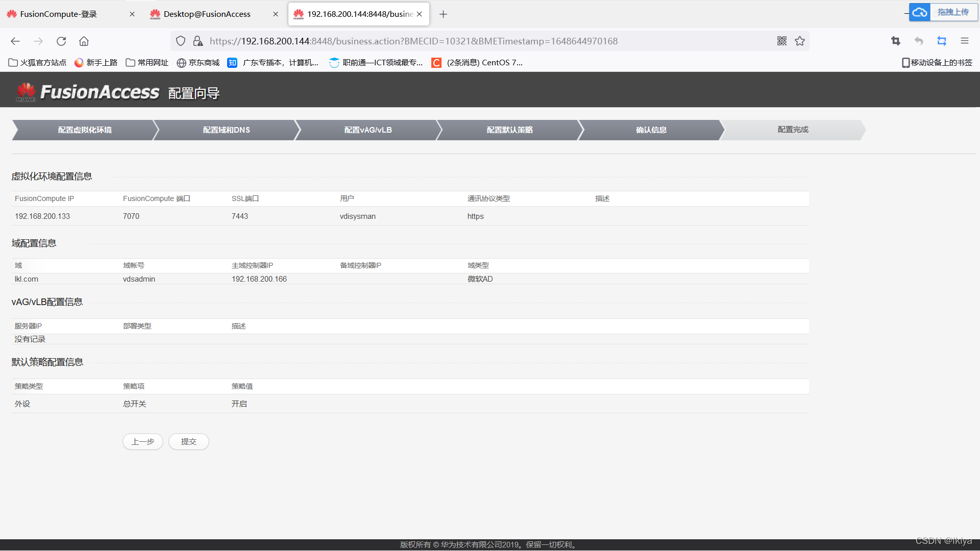Screen dimensions: 980x551
Task: Select the 配置vAG/vLB wizard step
Action: click(367, 130)
